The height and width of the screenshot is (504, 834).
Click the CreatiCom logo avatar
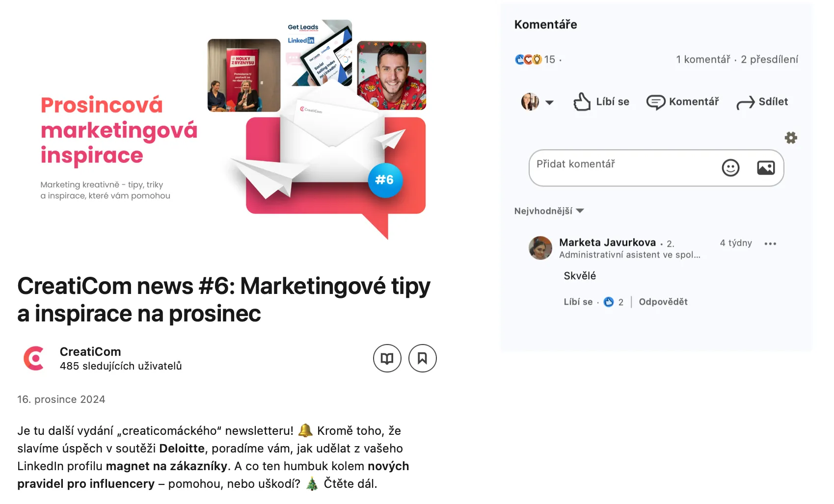[x=34, y=358]
